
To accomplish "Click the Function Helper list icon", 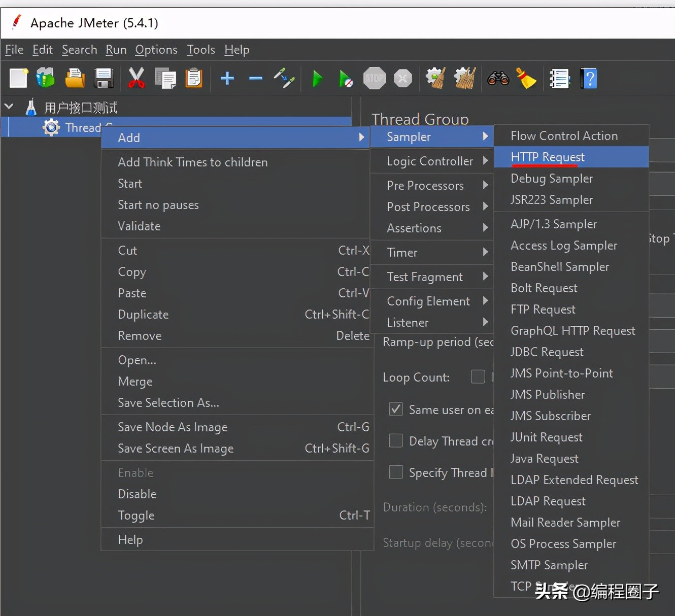I will point(560,78).
